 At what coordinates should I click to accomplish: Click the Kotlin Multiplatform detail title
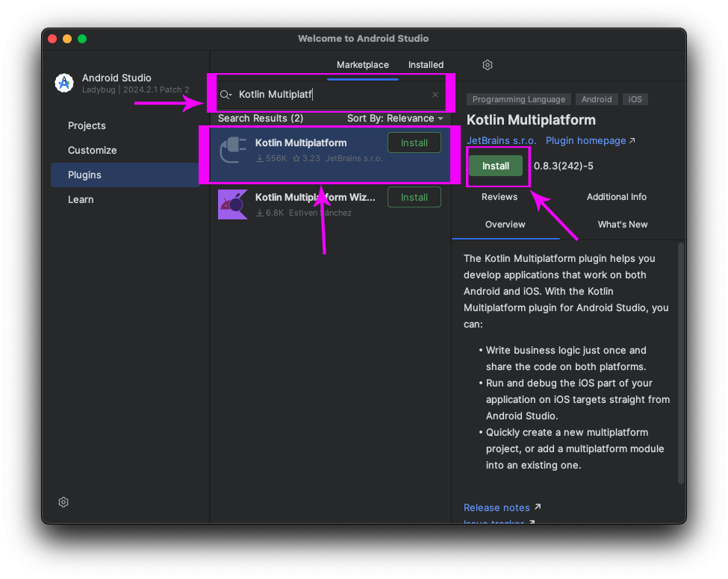pos(531,120)
